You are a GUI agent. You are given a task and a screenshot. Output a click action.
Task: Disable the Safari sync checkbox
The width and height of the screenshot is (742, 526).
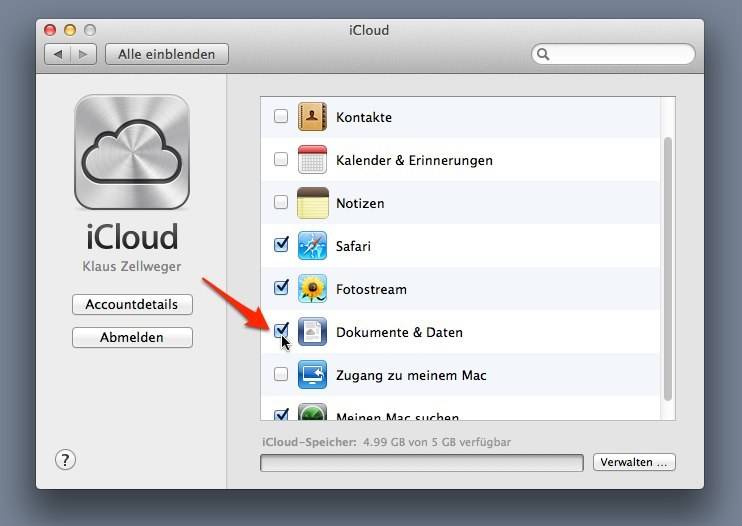click(x=281, y=244)
